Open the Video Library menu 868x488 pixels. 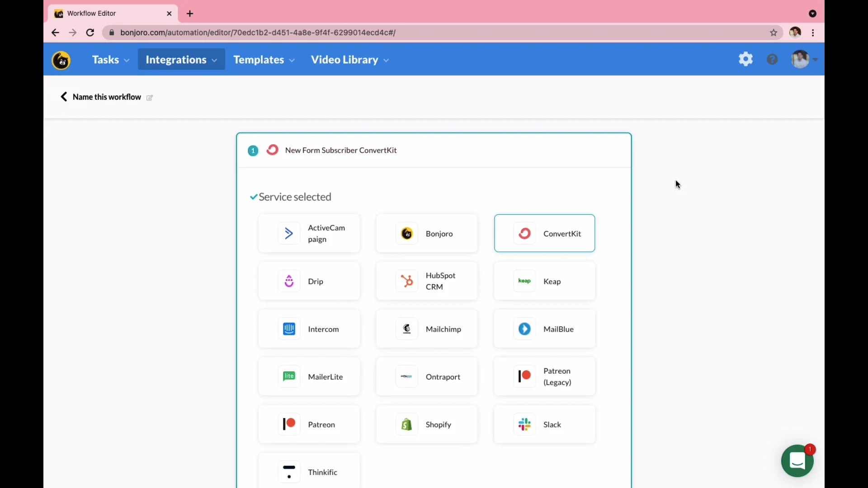(x=349, y=60)
